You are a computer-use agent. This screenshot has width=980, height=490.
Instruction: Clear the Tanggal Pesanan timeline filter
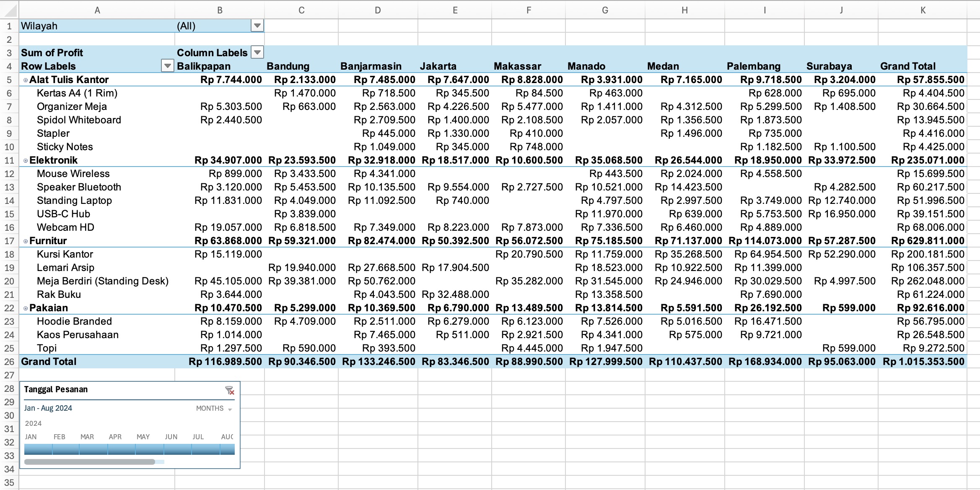(x=229, y=390)
